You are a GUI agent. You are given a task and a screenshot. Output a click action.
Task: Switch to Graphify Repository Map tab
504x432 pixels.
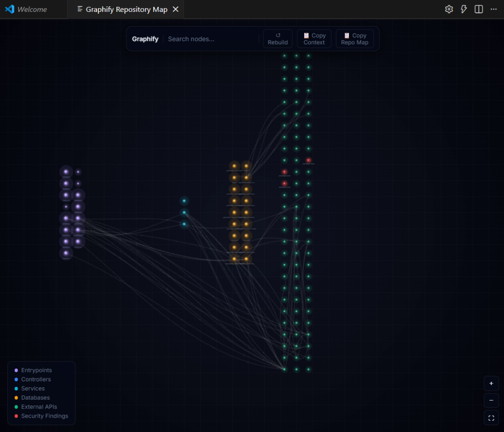pos(126,9)
